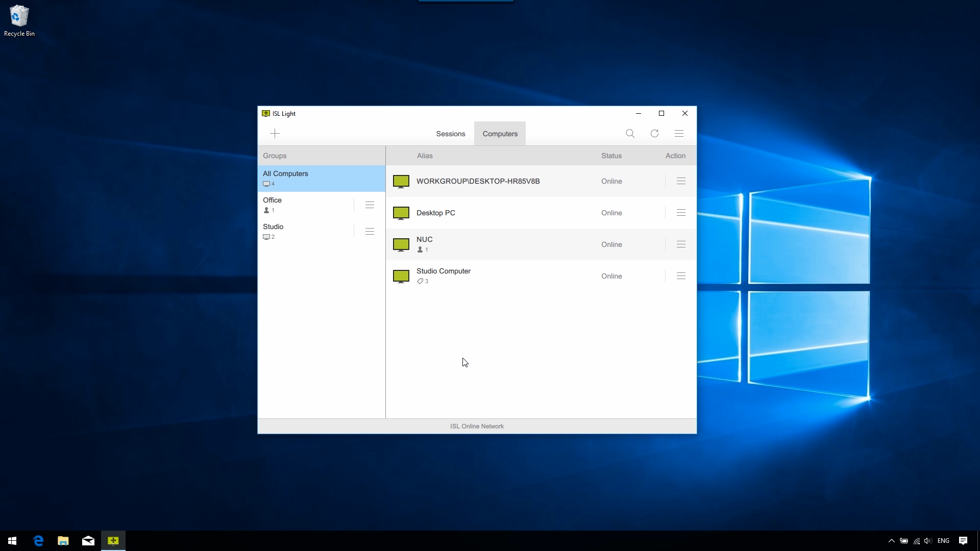980x551 pixels.
Task: Click the monitor icon of NUC
Action: click(x=401, y=245)
